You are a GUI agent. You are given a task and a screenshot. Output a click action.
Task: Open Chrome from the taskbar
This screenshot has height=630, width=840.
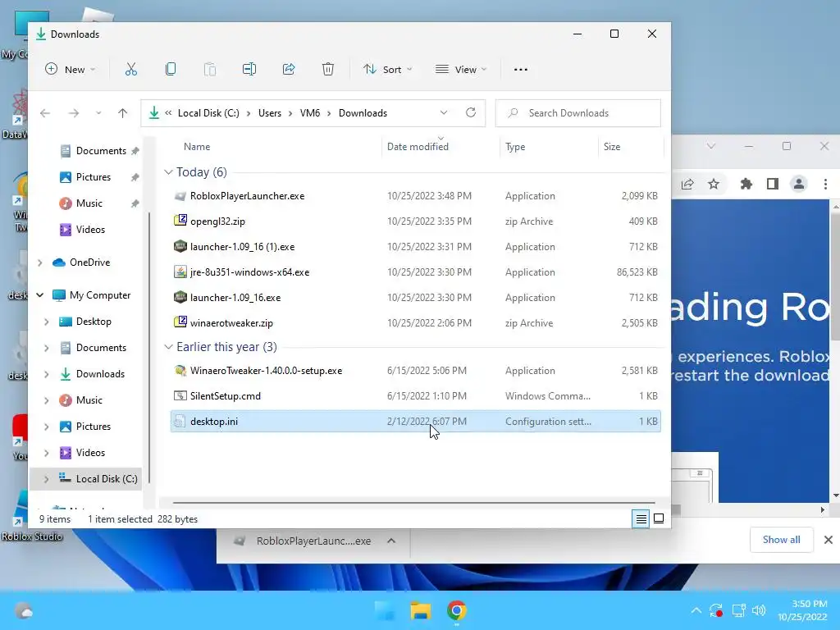(x=457, y=610)
